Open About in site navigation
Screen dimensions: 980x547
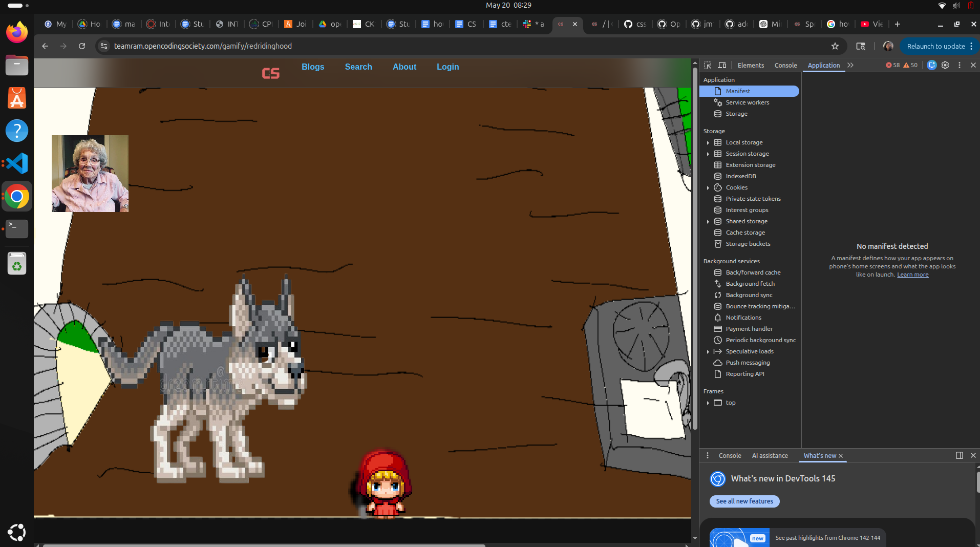tap(404, 67)
